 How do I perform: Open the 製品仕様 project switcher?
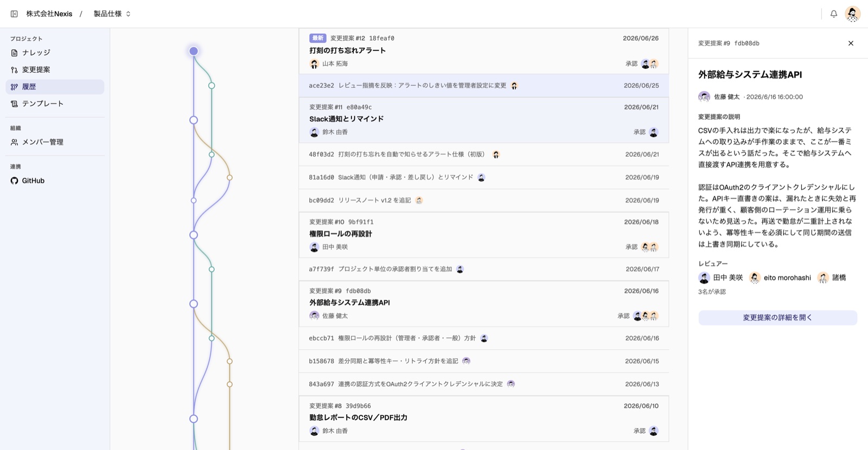(112, 14)
